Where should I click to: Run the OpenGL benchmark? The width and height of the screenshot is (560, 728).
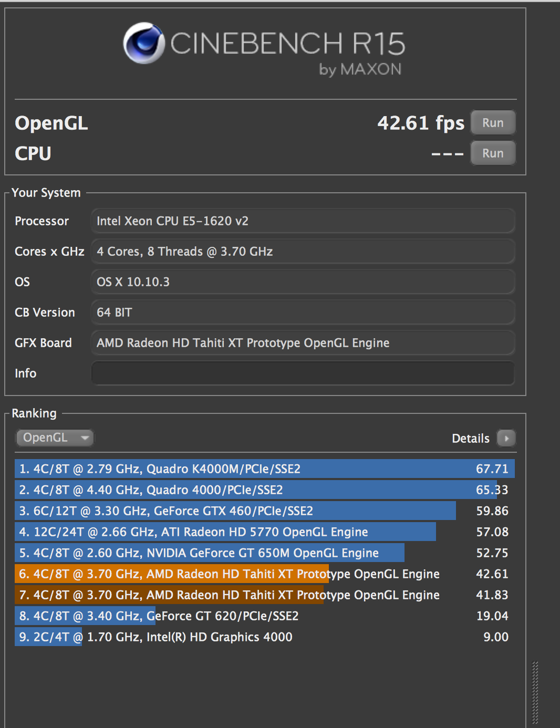pyautogui.click(x=492, y=123)
